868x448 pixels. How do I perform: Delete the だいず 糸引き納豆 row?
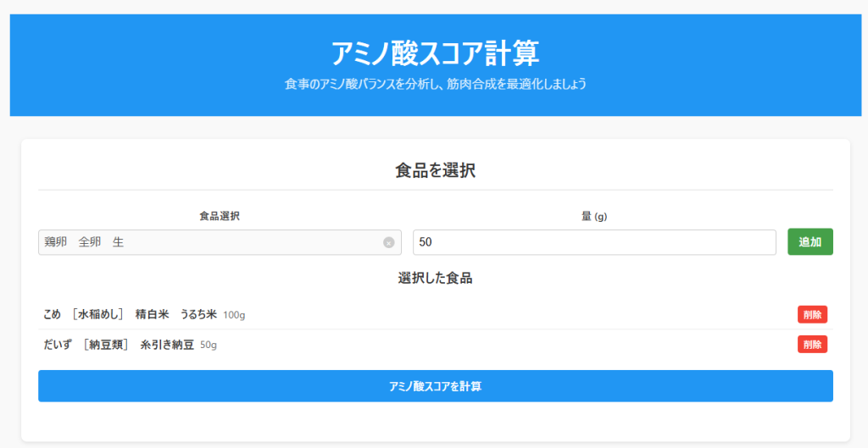pyautogui.click(x=812, y=344)
